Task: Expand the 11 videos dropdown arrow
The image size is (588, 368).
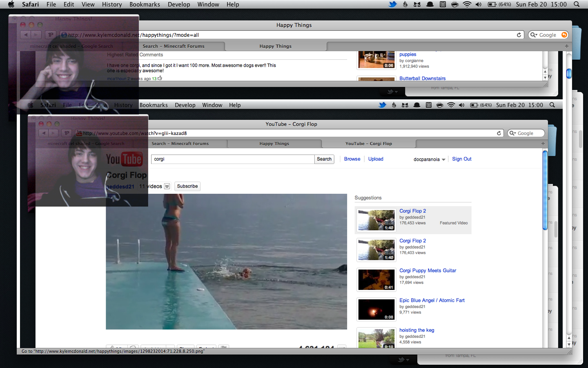Action: coord(167,186)
